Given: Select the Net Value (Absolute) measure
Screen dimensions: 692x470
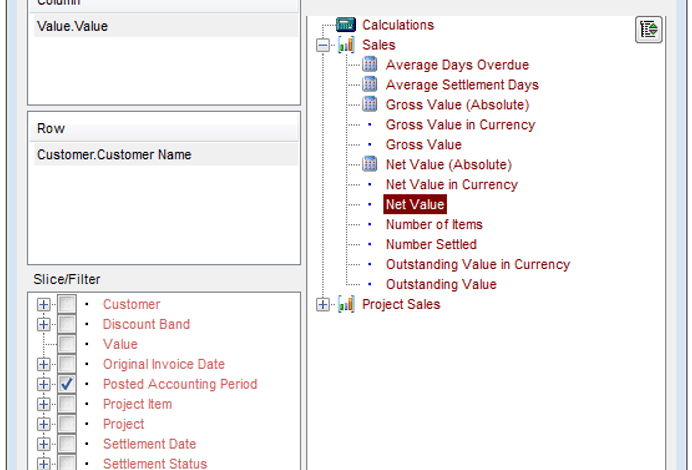Looking at the screenshot, I should tap(449, 165).
